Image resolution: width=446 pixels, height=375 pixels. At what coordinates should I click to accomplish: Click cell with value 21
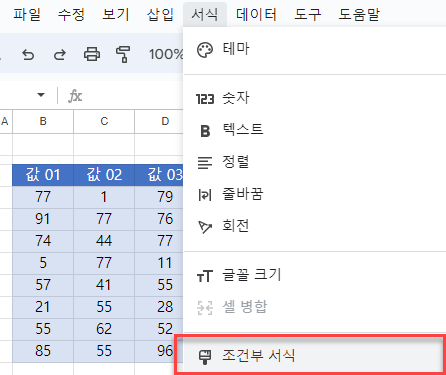click(43, 307)
